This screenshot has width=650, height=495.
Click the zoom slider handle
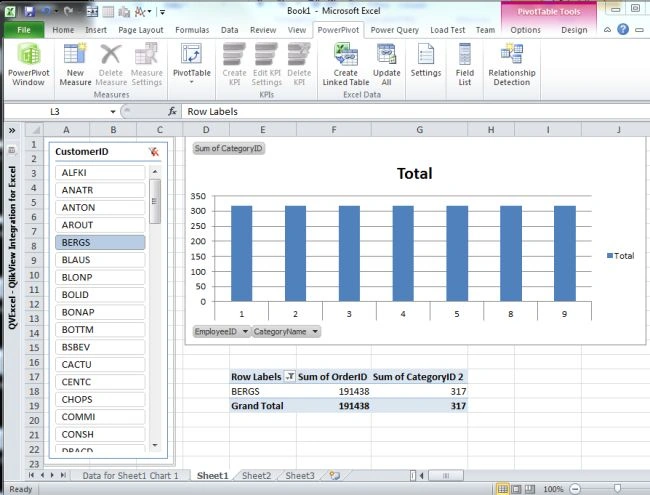click(x=617, y=489)
